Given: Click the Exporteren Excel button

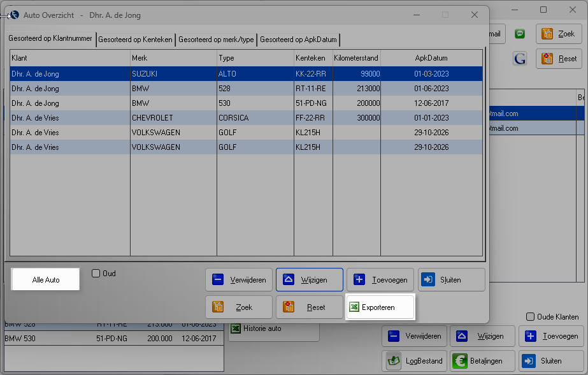Looking at the screenshot, I should (379, 307).
